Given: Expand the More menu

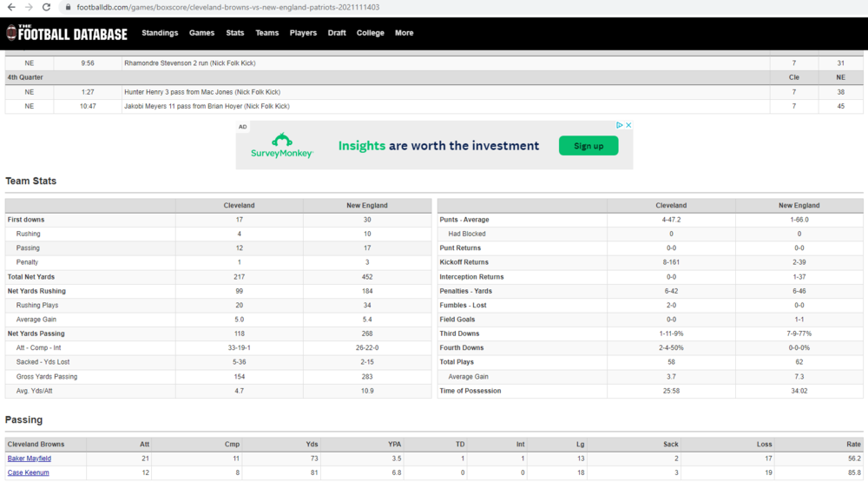Looking at the screenshot, I should pyautogui.click(x=404, y=33).
